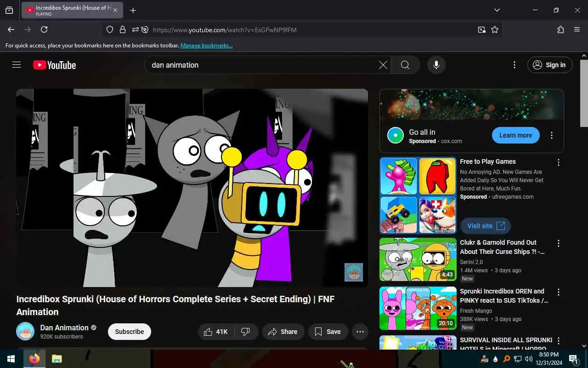Image resolution: width=588 pixels, height=368 pixels.
Task: Clear the search box text
Action: click(x=383, y=65)
